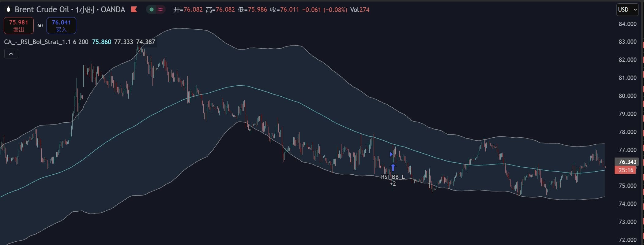
Task: Click the blue up-arrow signal above RSI_BB_L
Action: 393,168
